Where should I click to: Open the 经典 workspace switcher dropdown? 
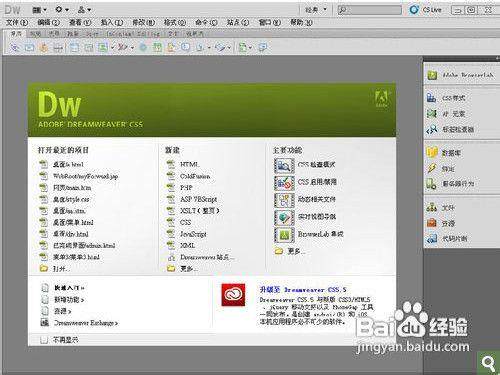(x=316, y=10)
